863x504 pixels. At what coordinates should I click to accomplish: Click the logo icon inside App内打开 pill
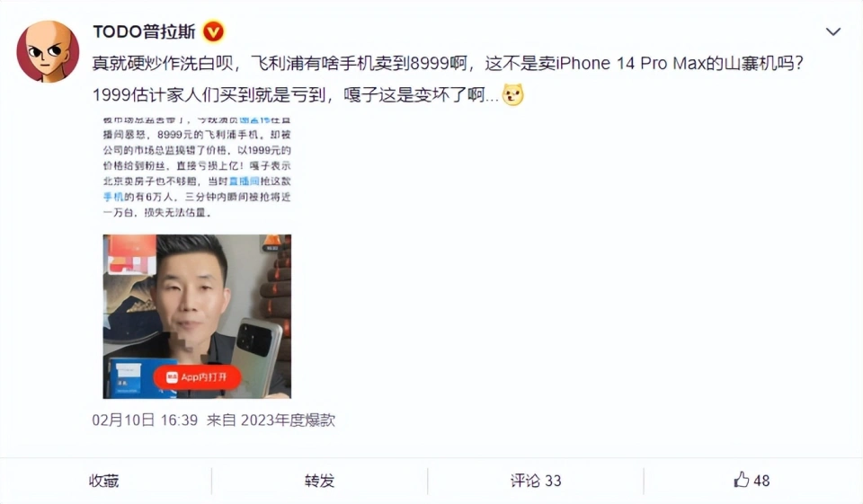(x=172, y=377)
